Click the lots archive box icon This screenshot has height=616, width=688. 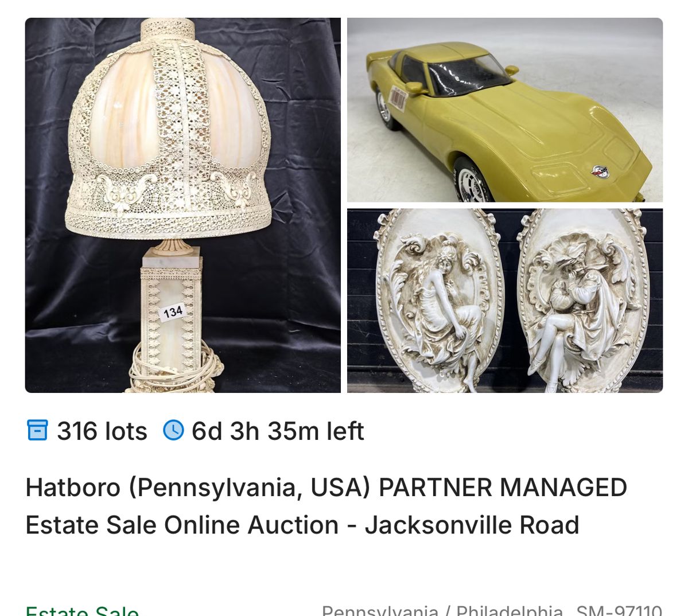[37, 430]
